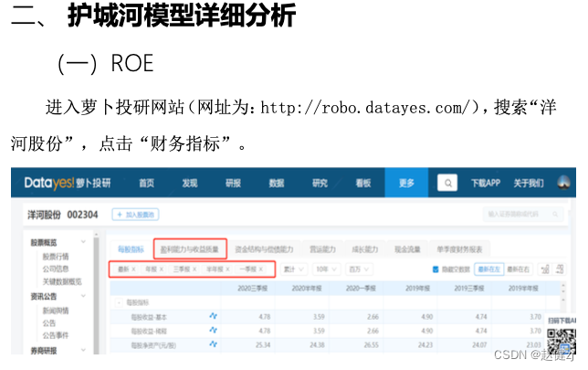Open trend chart for 每股净资产(元/股)
Viewport: 588px width, 370px height.
[213, 344]
